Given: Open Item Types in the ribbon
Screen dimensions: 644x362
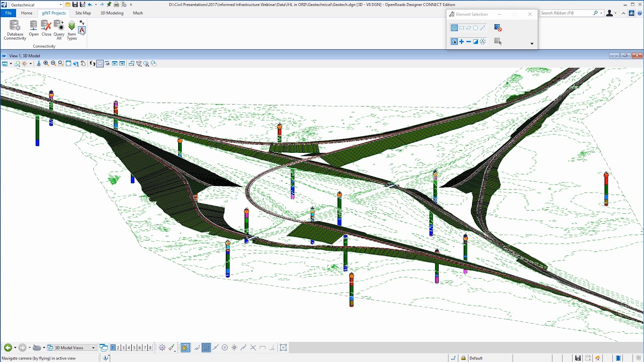Looking at the screenshot, I should pos(72,30).
